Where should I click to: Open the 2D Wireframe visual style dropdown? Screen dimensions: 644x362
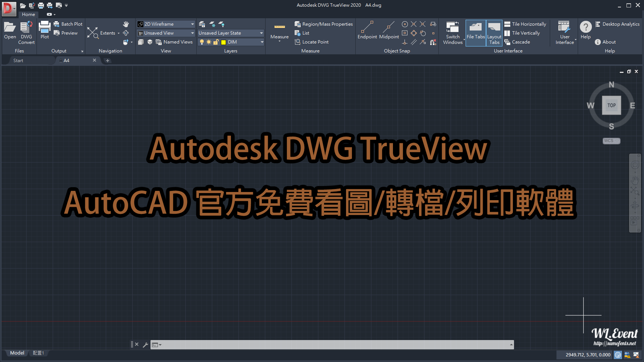pos(166,24)
